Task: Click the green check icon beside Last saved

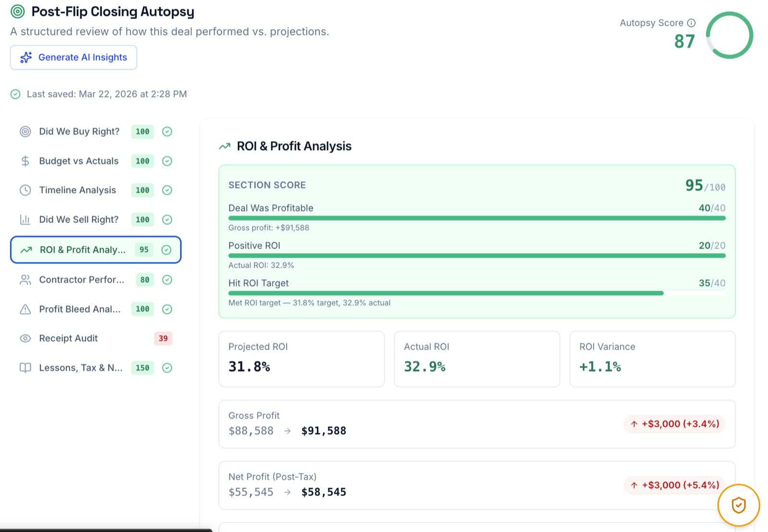Action: [x=15, y=94]
